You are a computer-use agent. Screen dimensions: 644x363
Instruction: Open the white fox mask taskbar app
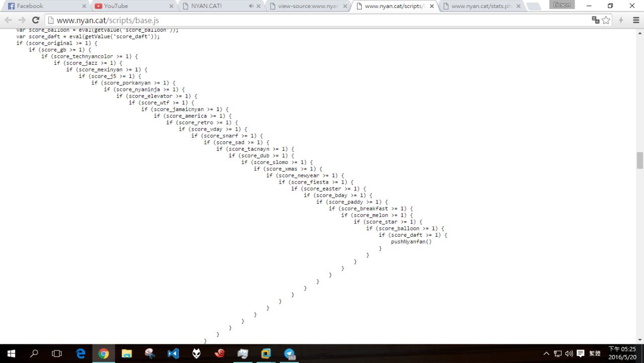196,353
